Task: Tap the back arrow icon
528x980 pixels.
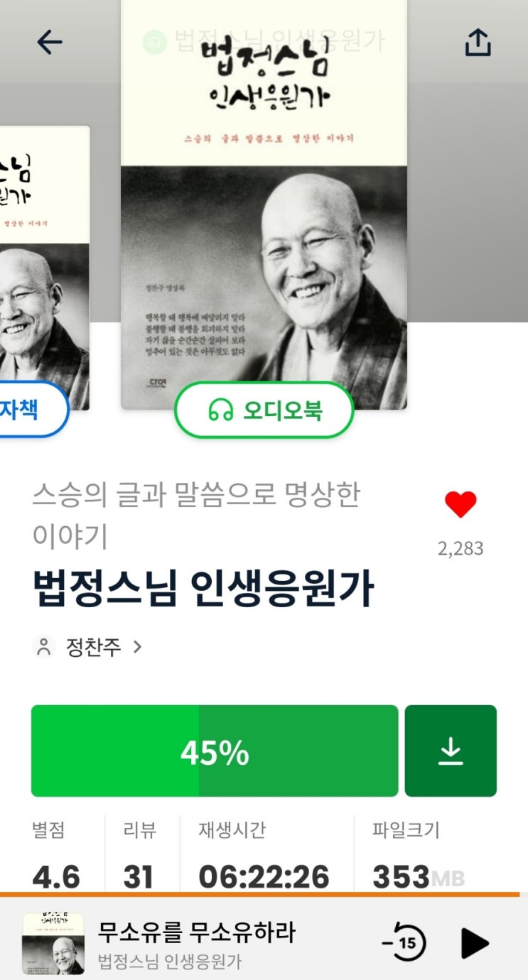Action: [50, 43]
